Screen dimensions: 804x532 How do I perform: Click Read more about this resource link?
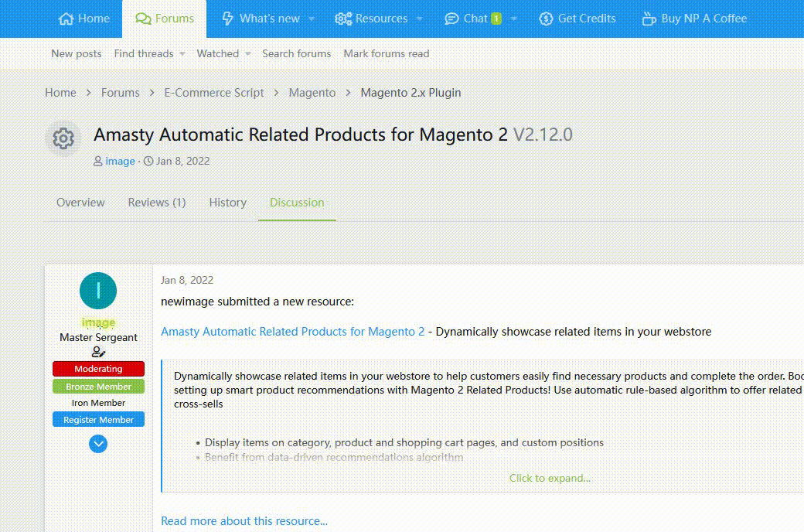pos(244,521)
